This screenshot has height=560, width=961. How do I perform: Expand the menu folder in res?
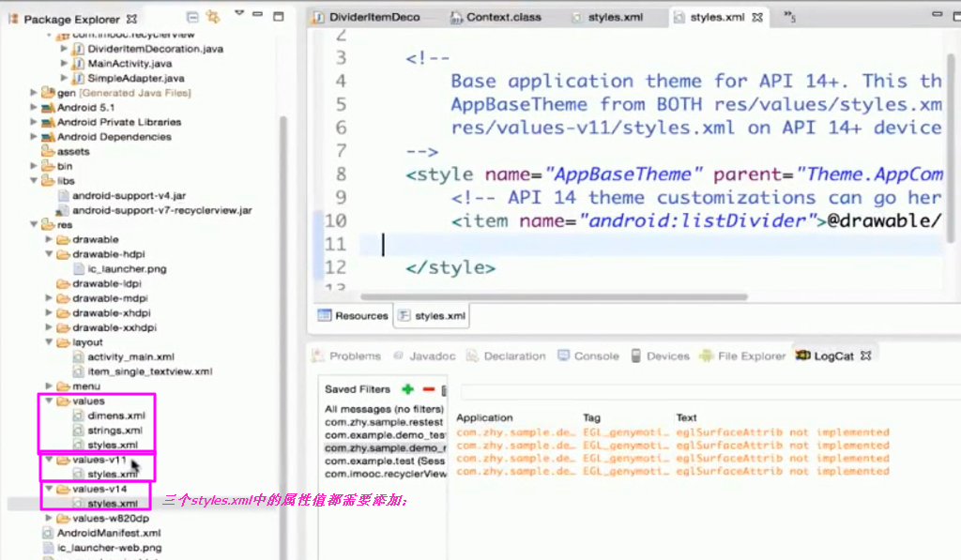pyautogui.click(x=49, y=386)
